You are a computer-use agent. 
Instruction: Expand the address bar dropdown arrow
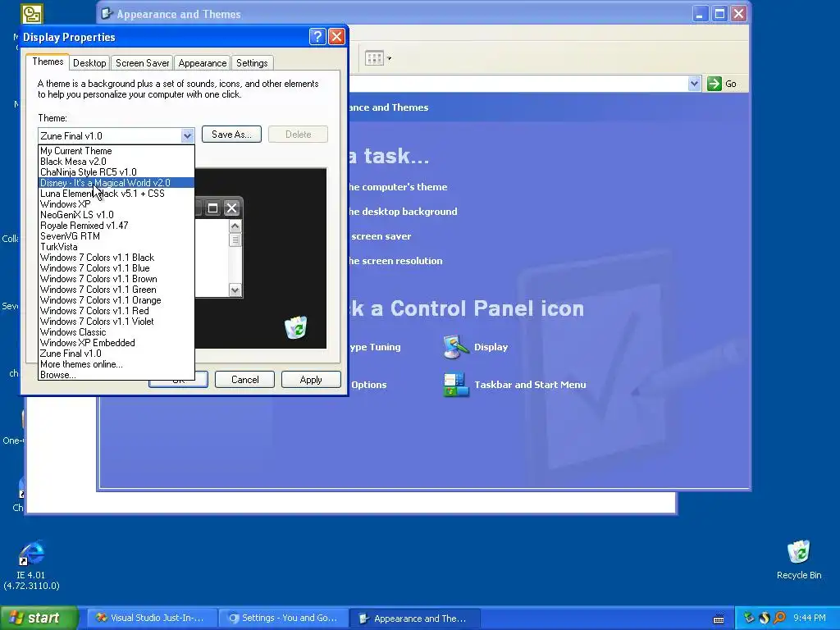tap(694, 84)
